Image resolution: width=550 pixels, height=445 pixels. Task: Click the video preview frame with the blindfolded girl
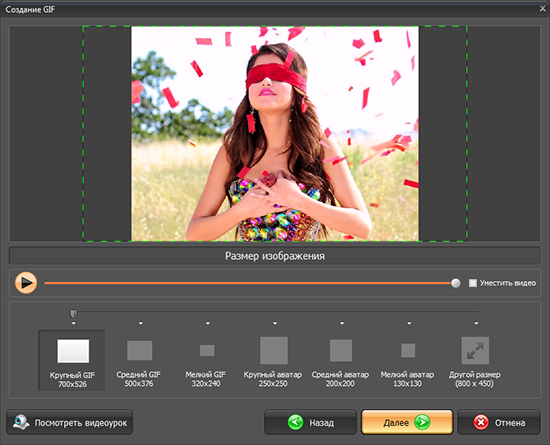[x=275, y=134]
